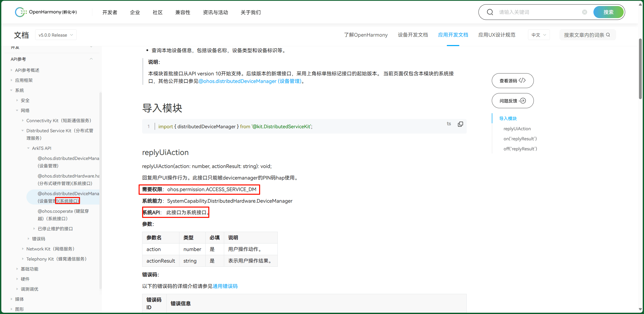Screen dimensions: 644x314
Task: Jump to off('replyResult') in outline
Action: [x=520, y=149]
